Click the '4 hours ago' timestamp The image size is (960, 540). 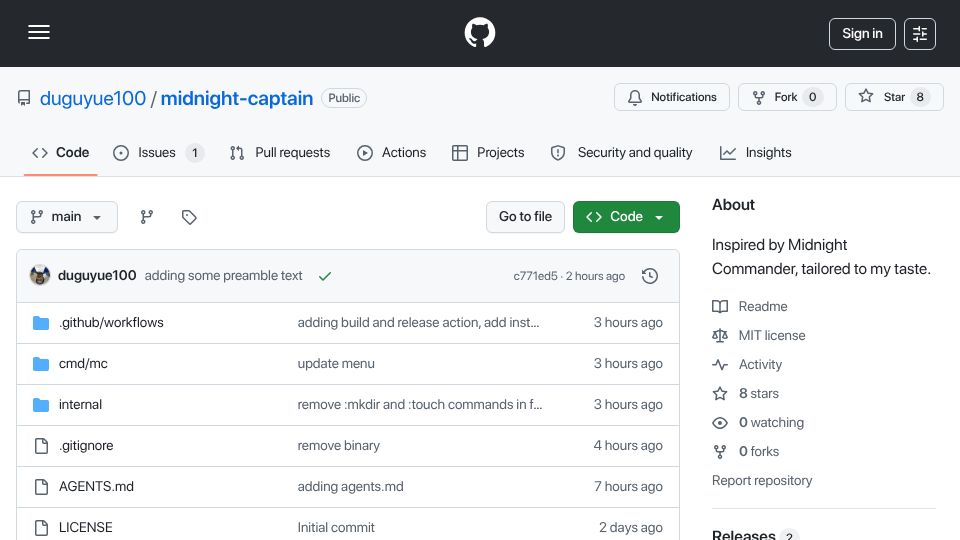tap(628, 446)
